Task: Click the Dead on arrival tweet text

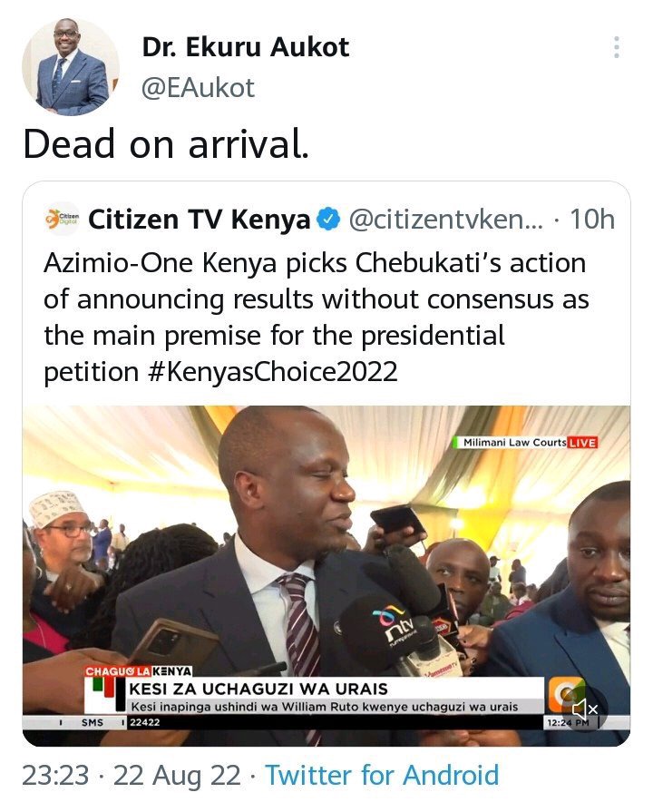Action: pos(166,144)
